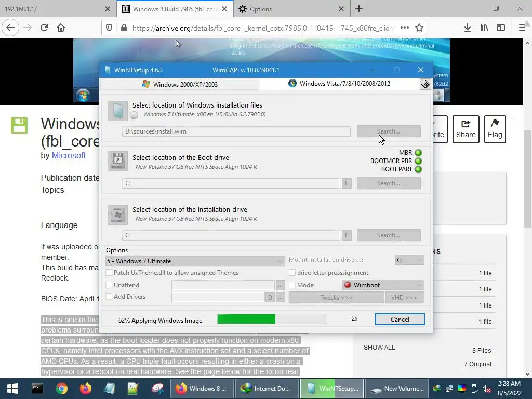Enable Patch UxTheme.dll unsigned Themes checkbox
Screen dimensions: 532x399
point(109,272)
